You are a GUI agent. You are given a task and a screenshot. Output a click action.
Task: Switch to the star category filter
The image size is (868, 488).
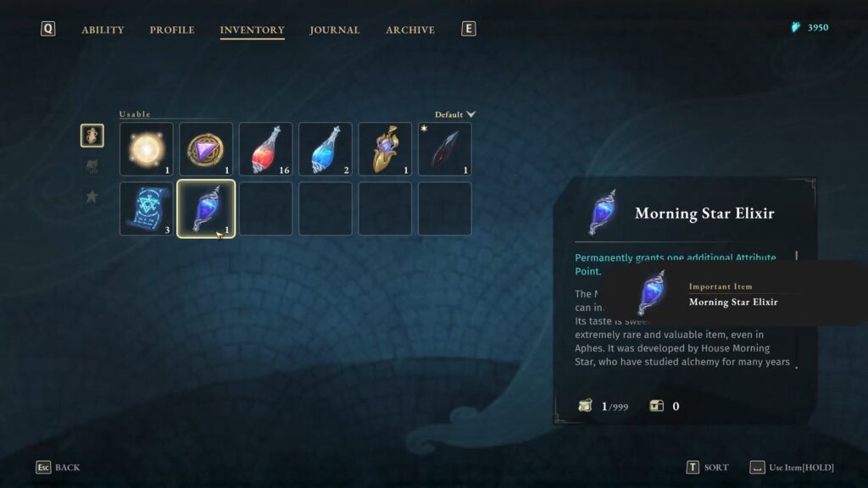pos(92,197)
